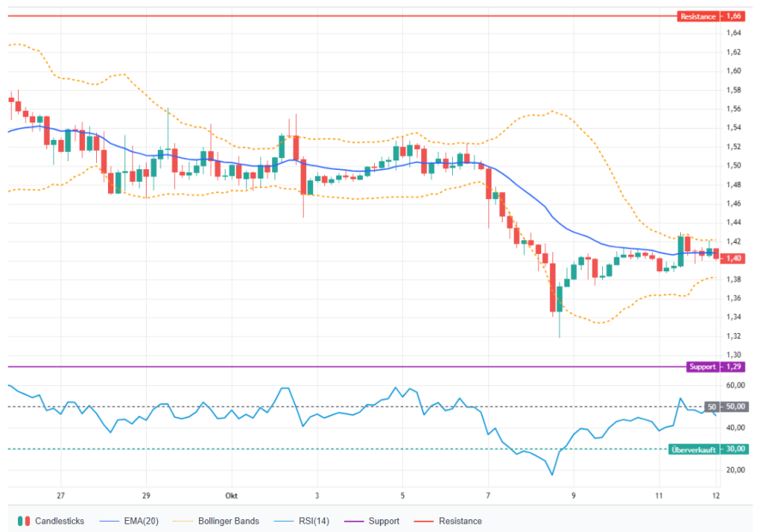The height and width of the screenshot is (532, 760).
Task: Toggle the RSI(14) legend entry
Action: tap(301, 521)
